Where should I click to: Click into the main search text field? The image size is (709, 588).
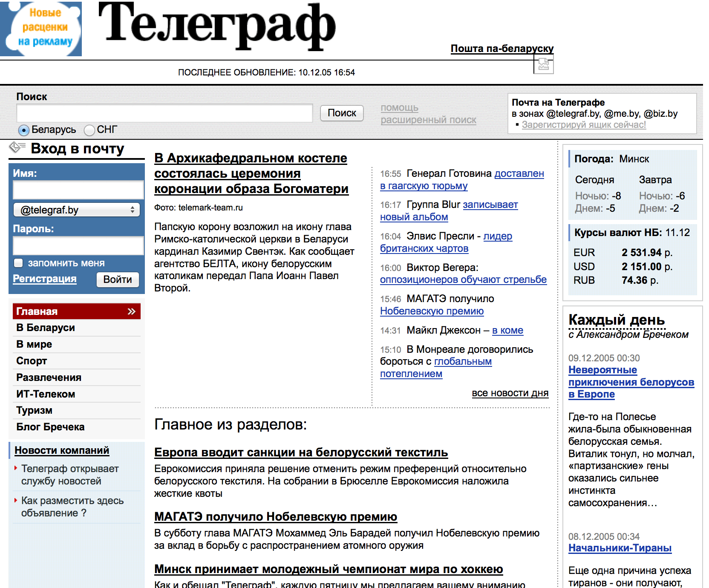(164, 113)
